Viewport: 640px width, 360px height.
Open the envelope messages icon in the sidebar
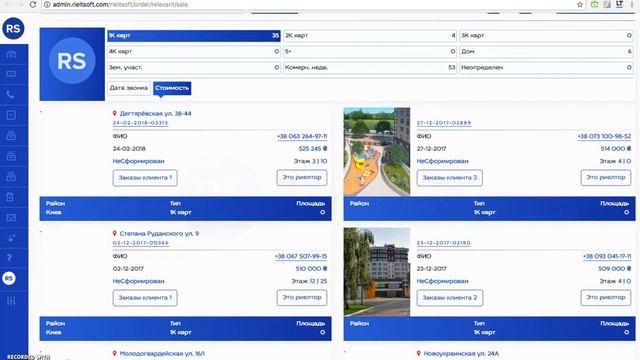pyautogui.click(x=11, y=218)
